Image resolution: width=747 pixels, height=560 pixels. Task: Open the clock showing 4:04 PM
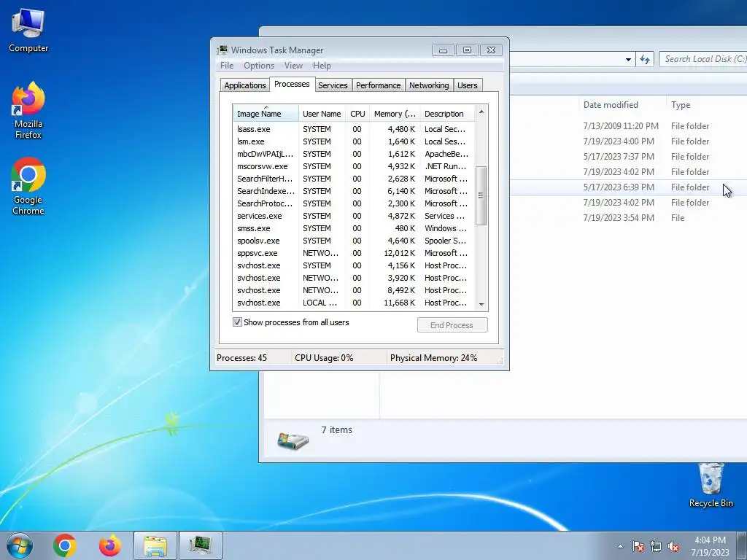pyautogui.click(x=710, y=546)
